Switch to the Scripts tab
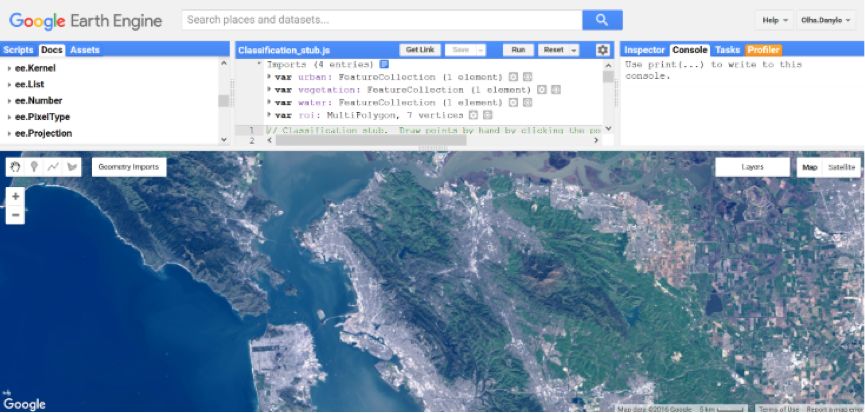Screen dimensions: 865x413 18,50
